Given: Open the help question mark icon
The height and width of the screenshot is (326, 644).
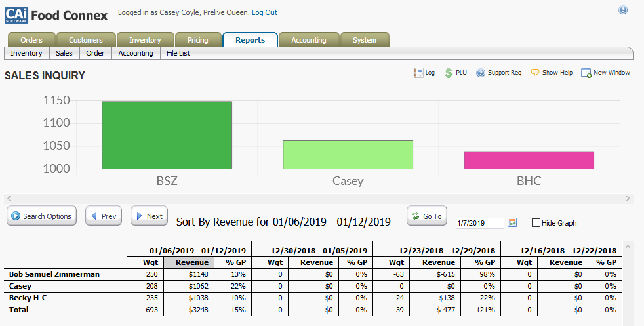Looking at the screenshot, I should [x=622, y=10].
